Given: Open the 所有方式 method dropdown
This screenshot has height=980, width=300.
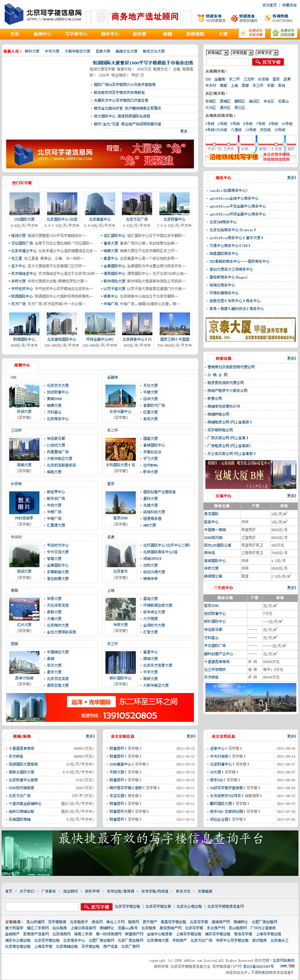Looking at the screenshot, I should 267,53.
